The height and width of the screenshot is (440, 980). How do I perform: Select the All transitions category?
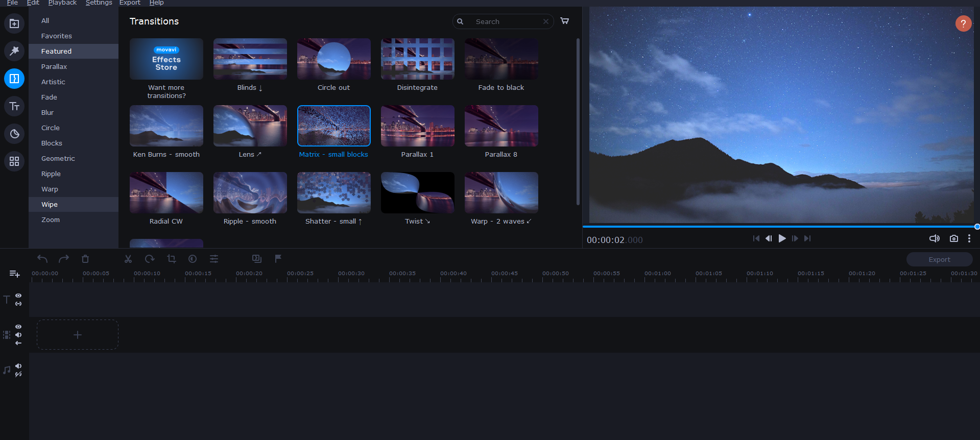pyautogui.click(x=74, y=20)
